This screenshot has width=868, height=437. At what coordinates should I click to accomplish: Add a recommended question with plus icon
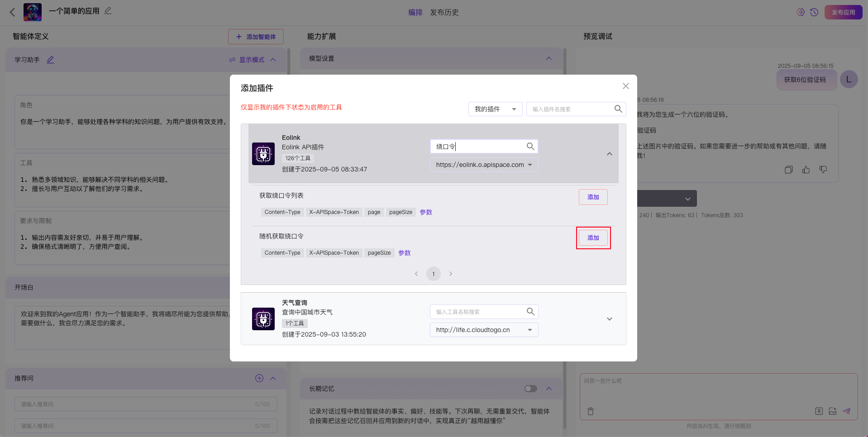pos(259,378)
